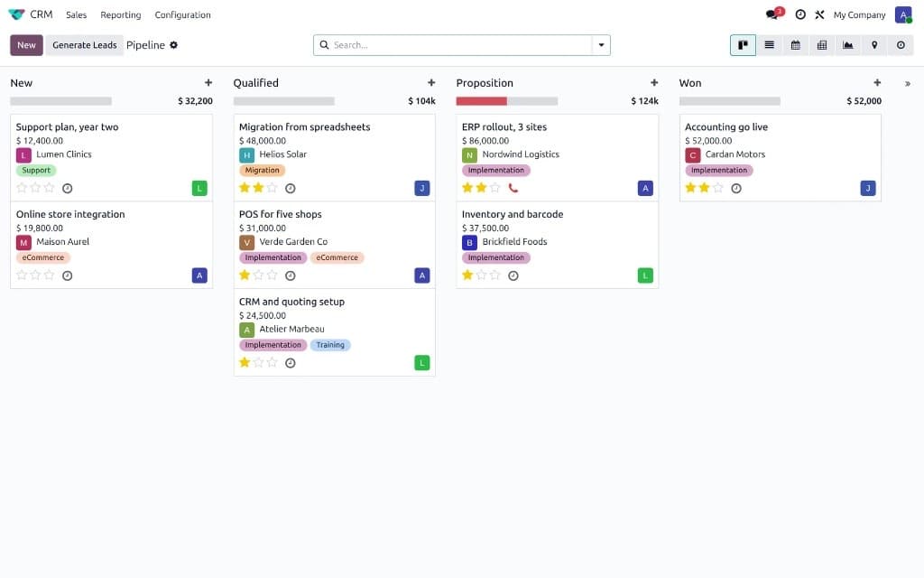
Task: Set first priority star on Support plan
Action: tap(22, 188)
